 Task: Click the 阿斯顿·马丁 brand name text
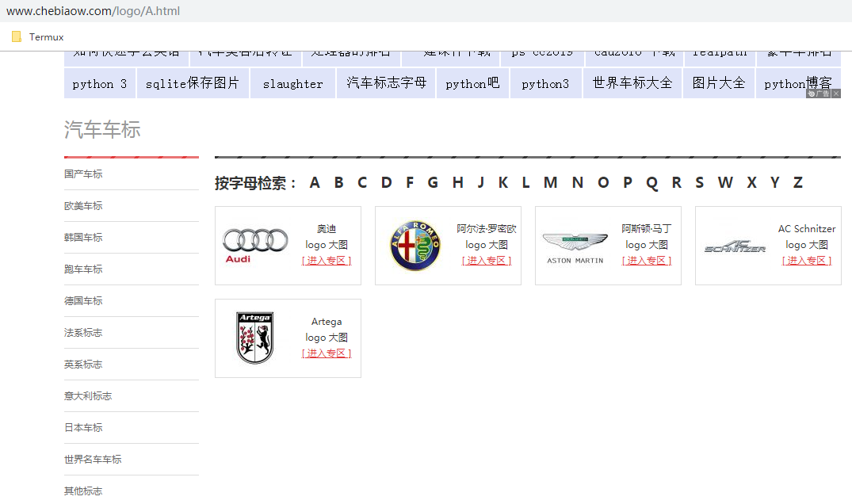(x=647, y=229)
